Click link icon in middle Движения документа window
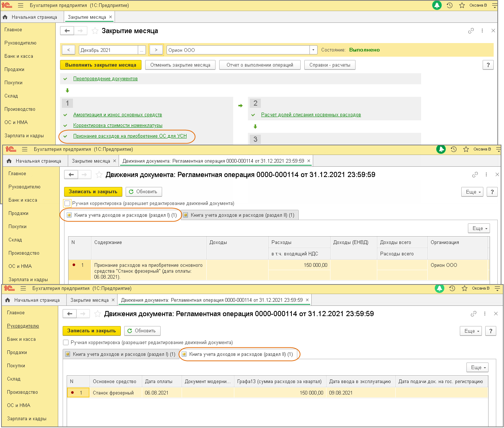Screen dimensions: 504x428 pos(475,175)
